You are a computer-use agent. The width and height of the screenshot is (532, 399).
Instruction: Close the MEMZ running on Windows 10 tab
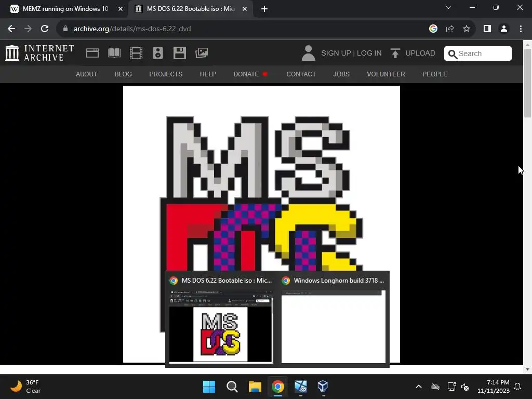tap(121, 9)
